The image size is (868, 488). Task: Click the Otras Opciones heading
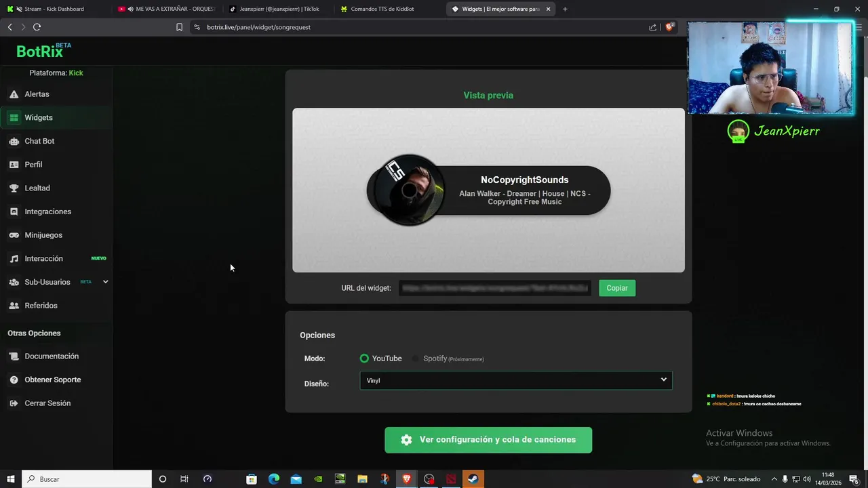coord(34,333)
